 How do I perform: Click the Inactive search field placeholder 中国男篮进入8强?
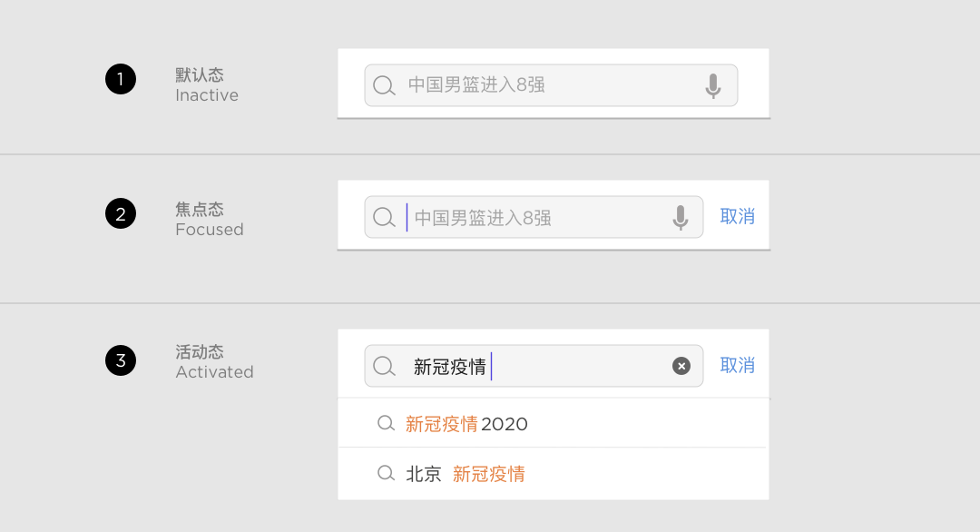click(477, 85)
